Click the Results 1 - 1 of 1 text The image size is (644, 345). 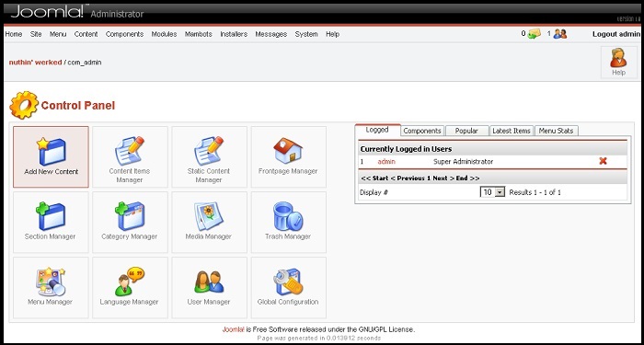click(x=535, y=192)
